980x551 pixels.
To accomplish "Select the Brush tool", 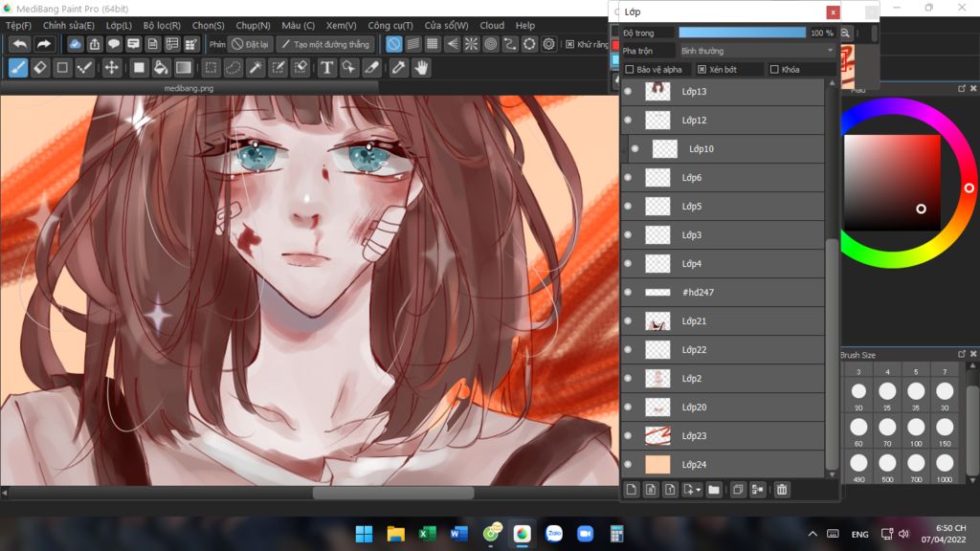I will [18, 68].
